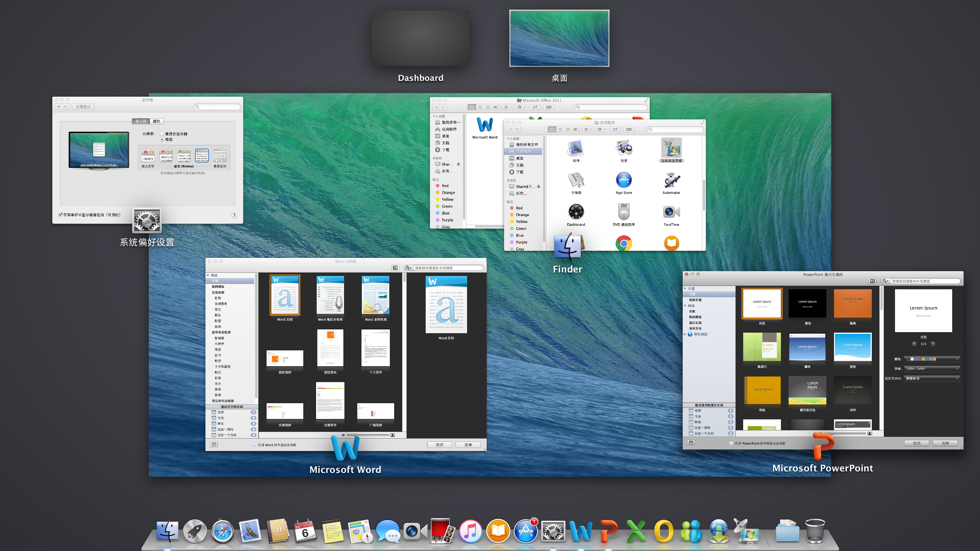Screen dimensions: 980x551
Task: Toggle 在菜单栏中显示镜像选项 checkbox
Action: (60, 215)
